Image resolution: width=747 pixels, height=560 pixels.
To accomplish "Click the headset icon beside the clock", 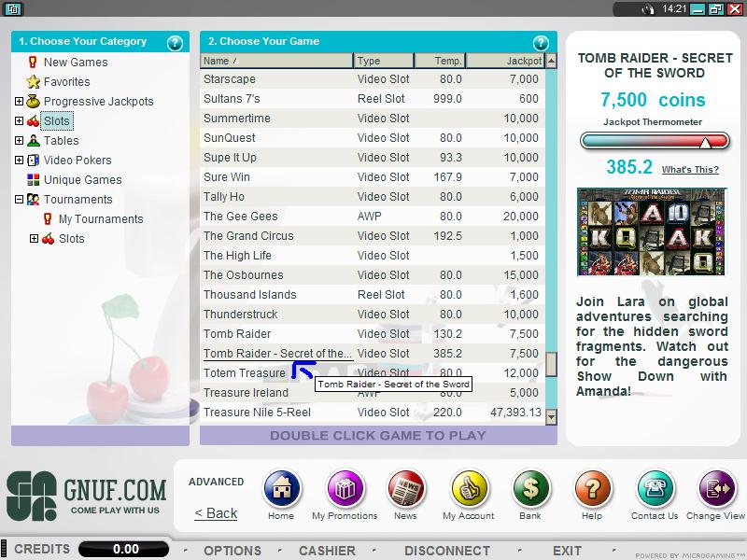I will (648, 9).
